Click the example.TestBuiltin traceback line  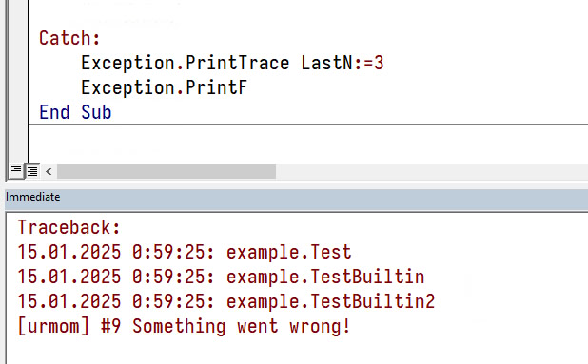[221, 277]
